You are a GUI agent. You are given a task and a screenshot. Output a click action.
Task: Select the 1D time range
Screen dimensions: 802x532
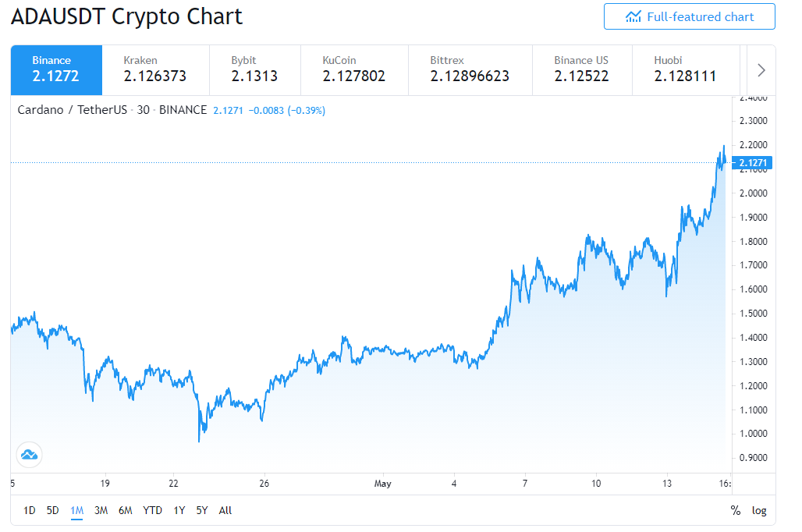[29, 510]
